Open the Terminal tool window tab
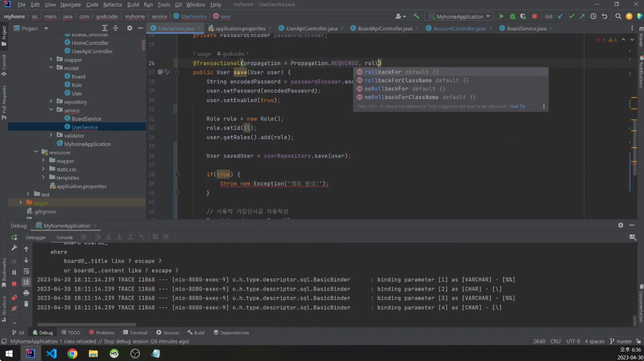This screenshot has height=361, width=644. [x=134, y=333]
